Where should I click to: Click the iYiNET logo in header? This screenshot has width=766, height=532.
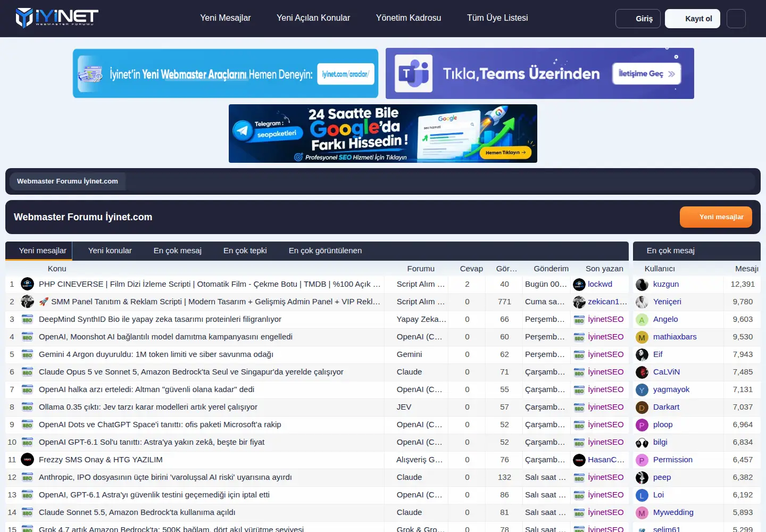tap(57, 18)
